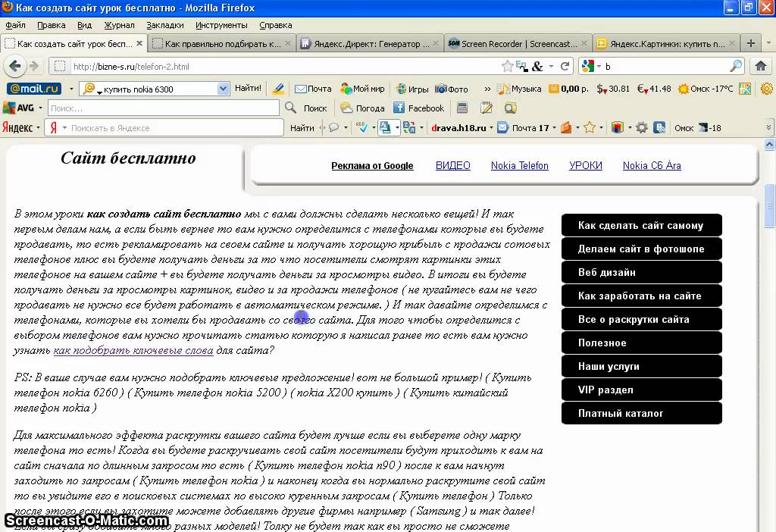Click the 0,00 р. wallet balance
Viewport: 776px width, 532px height.
coord(568,89)
